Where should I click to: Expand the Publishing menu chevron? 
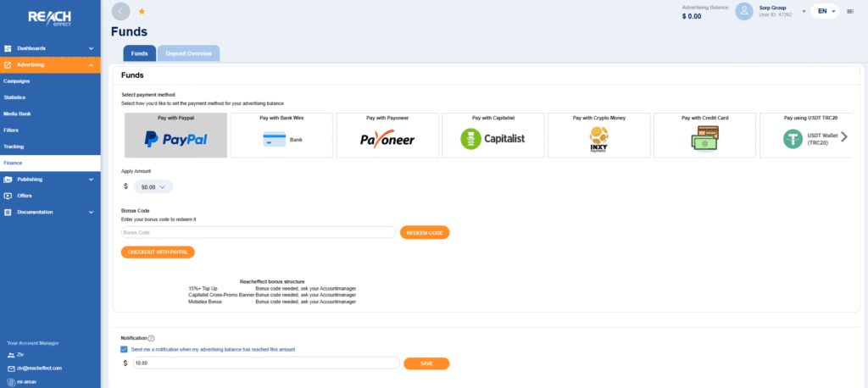92,180
